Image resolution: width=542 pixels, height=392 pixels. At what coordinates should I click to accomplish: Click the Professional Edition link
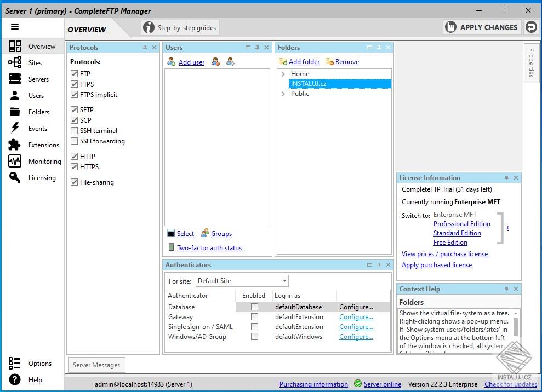point(461,224)
